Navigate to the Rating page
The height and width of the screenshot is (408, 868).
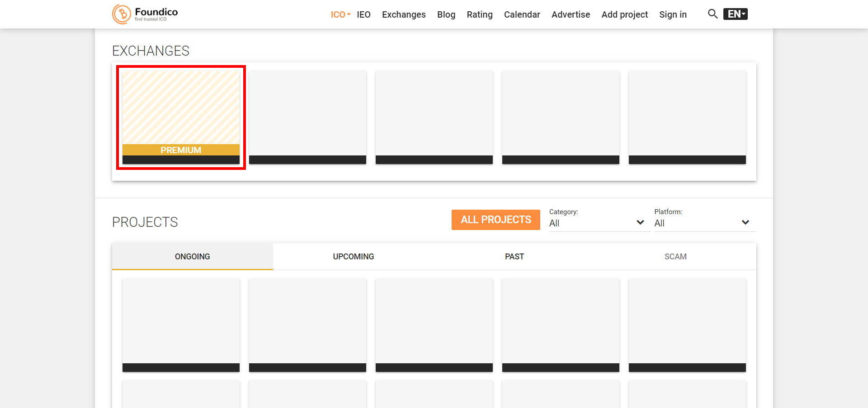click(479, 14)
